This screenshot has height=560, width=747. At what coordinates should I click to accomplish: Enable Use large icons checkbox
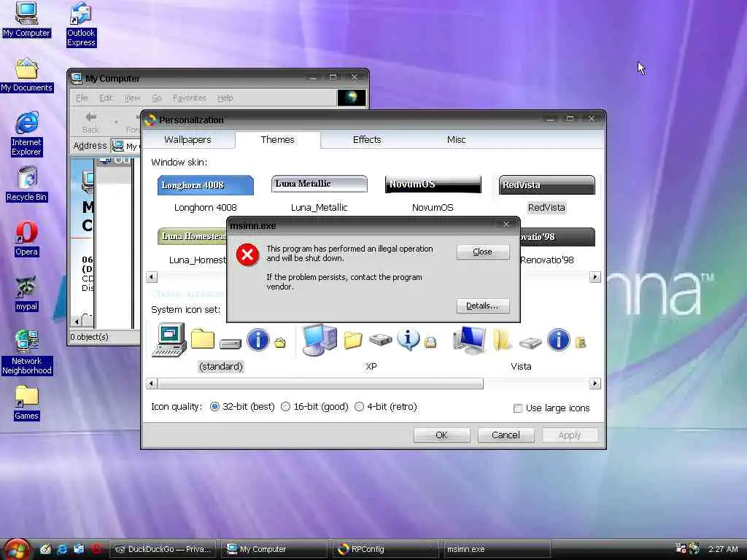tap(518, 408)
